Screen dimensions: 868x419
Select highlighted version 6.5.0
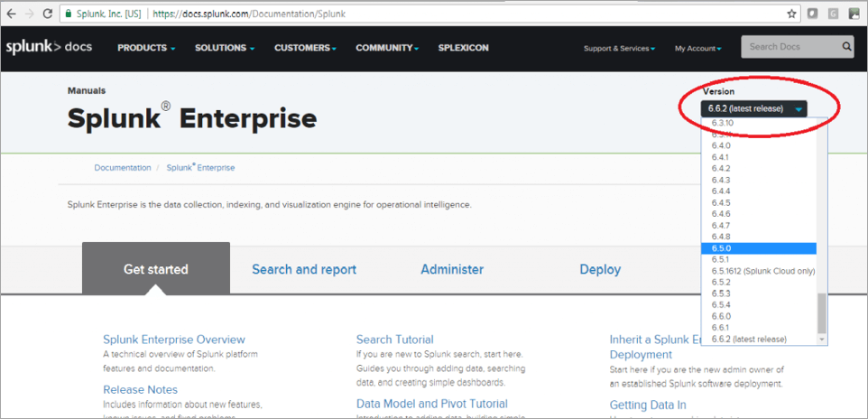(759, 248)
